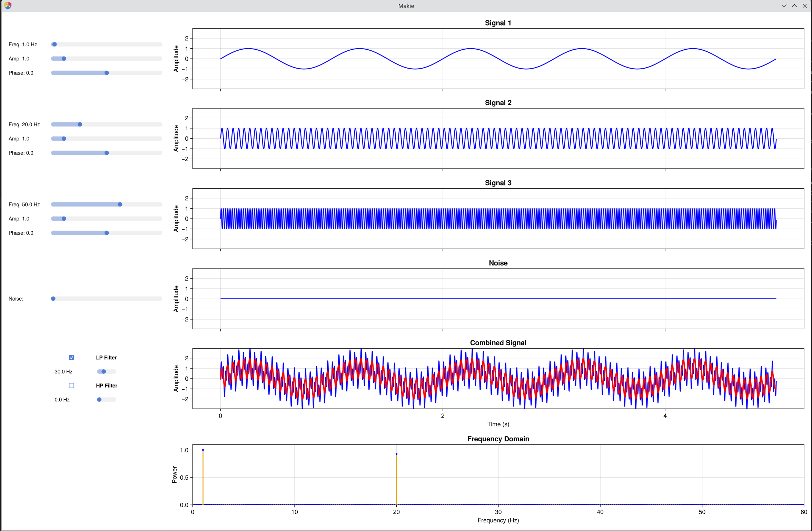
Task: Open the window options chevron at top right
Action: 784,6
